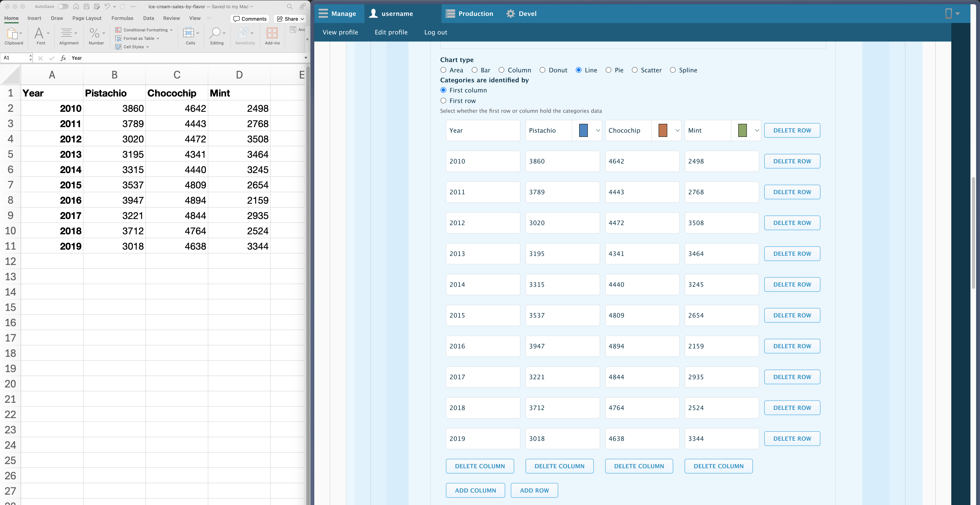This screenshot has height=505, width=980.
Task: Click the fx insert function icon
Action: (x=63, y=58)
